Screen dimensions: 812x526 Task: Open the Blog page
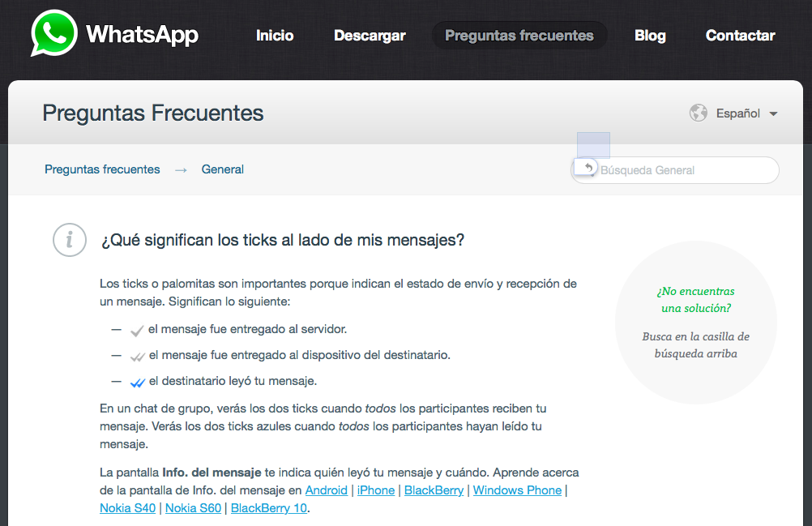pyautogui.click(x=650, y=36)
